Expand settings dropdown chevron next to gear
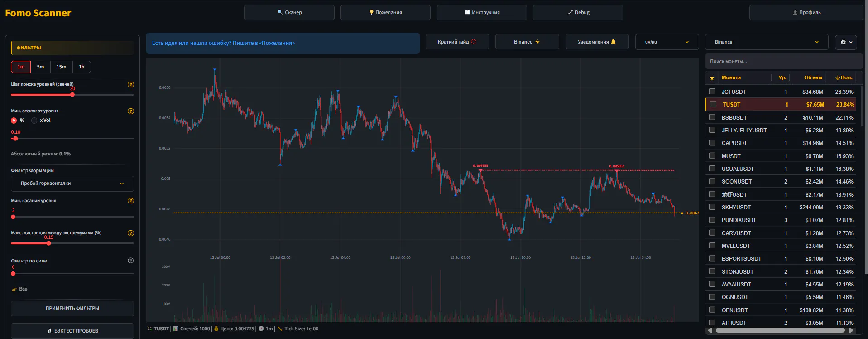This screenshot has width=868, height=339. click(x=851, y=42)
